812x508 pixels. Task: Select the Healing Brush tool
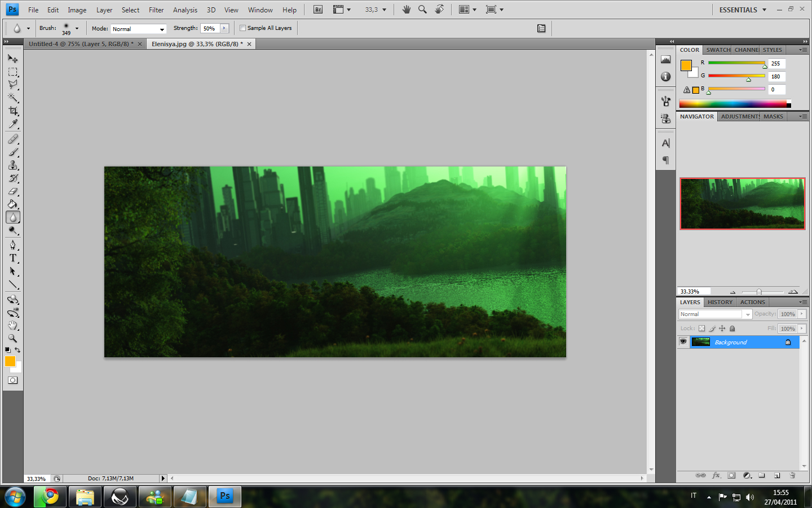(x=13, y=139)
